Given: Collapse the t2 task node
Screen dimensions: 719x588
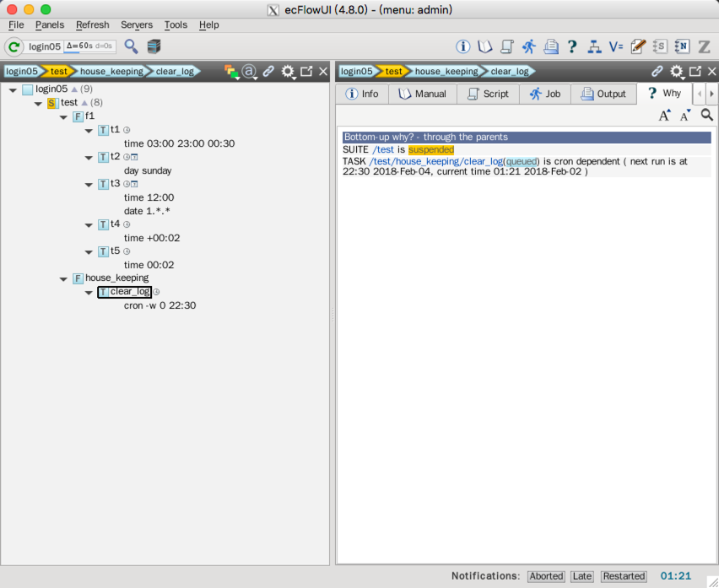Looking at the screenshot, I should tap(89, 158).
